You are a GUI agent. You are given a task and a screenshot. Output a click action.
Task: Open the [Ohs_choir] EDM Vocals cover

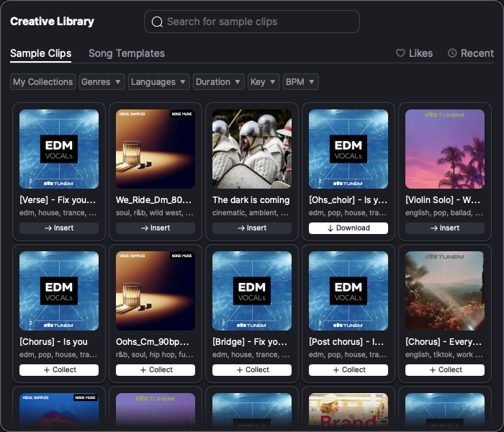pos(348,149)
